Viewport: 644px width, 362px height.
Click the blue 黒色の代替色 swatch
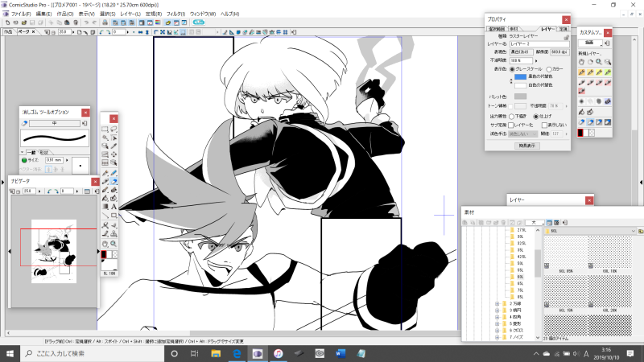click(x=520, y=76)
